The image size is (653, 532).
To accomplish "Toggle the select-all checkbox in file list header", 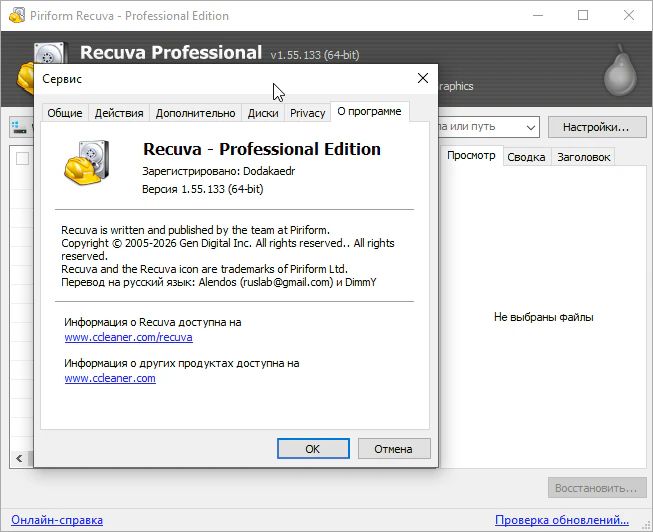I will pyautogui.click(x=22, y=159).
